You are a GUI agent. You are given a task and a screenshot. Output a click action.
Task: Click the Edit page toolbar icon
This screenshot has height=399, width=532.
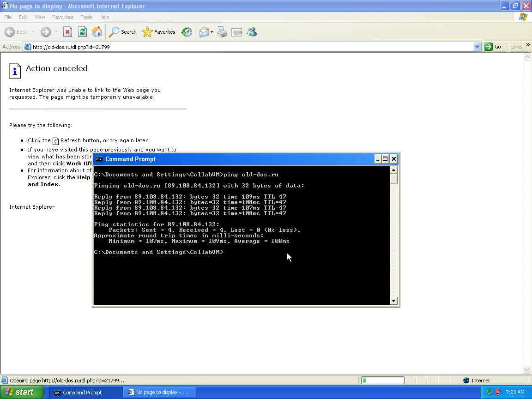(x=237, y=32)
